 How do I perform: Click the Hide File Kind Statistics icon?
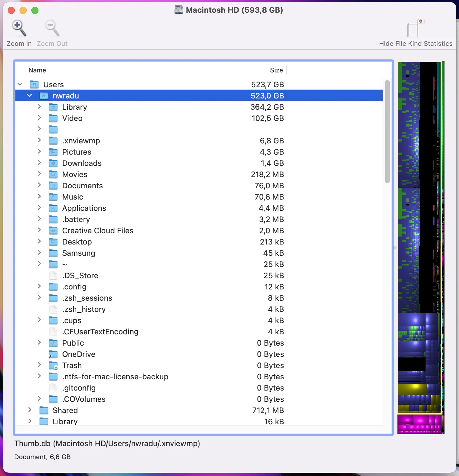(x=416, y=28)
